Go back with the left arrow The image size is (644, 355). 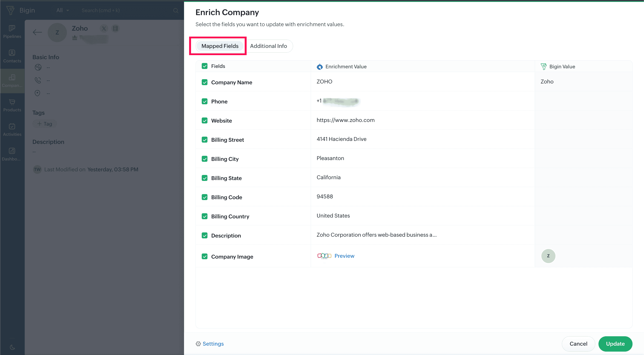point(37,32)
